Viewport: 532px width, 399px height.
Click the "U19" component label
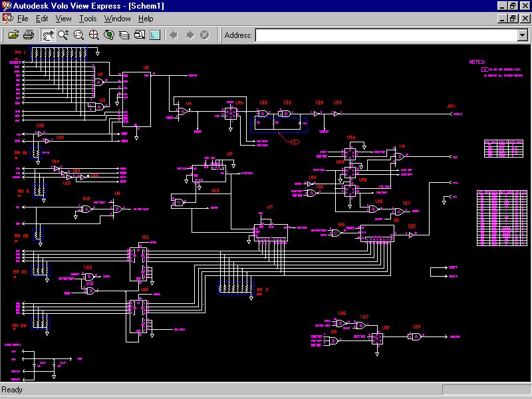click(x=416, y=327)
